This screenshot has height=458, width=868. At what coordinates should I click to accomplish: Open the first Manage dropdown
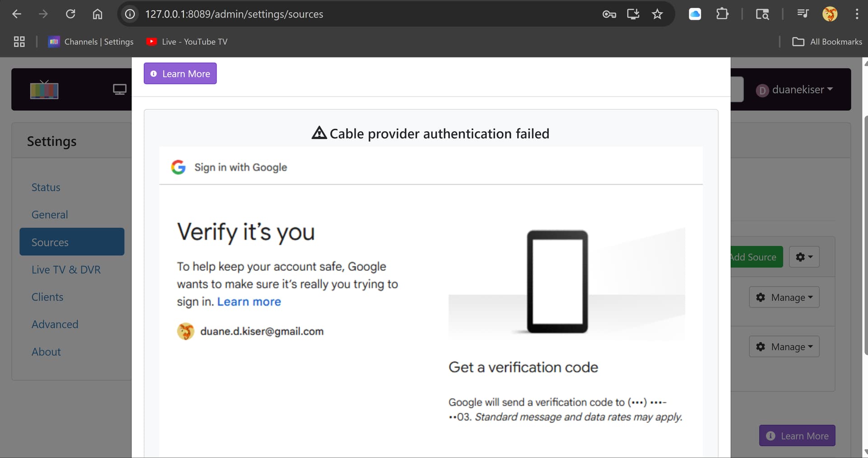784,297
